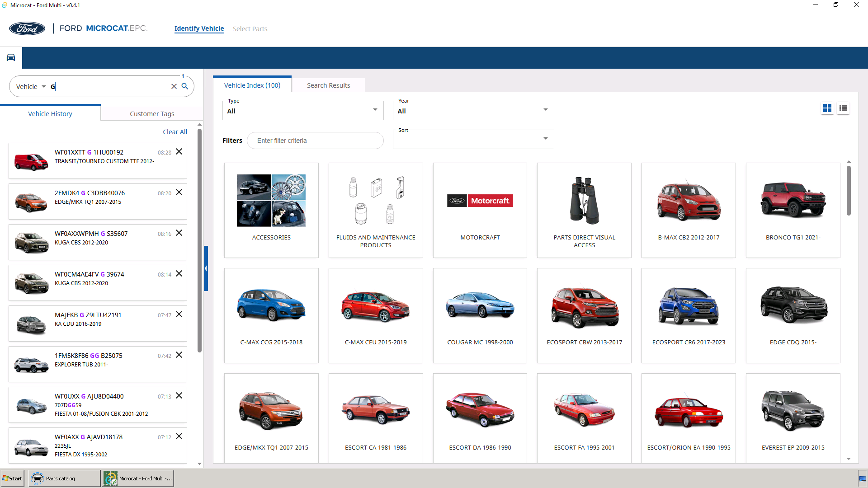
Task: Clear the vehicle search field with X
Action: click(174, 86)
